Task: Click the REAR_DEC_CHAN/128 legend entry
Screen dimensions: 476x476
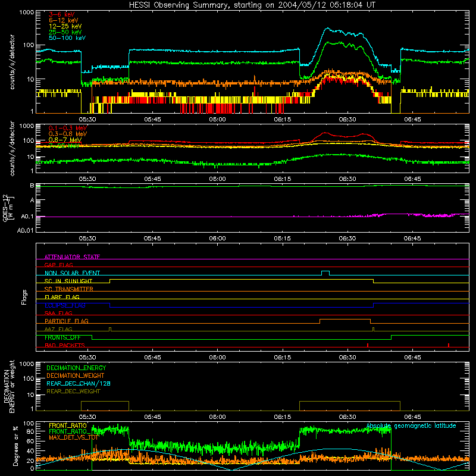Action: click(79, 384)
